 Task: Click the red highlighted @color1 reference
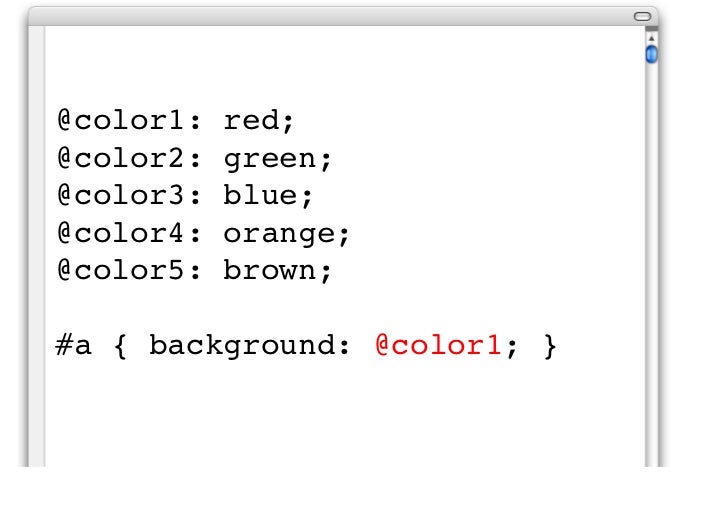pyautogui.click(x=438, y=345)
